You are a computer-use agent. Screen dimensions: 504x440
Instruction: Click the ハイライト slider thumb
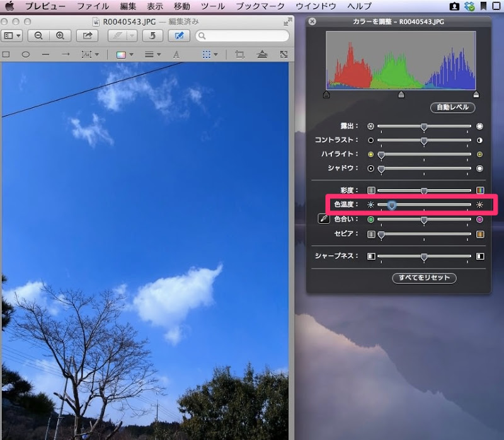click(x=381, y=155)
